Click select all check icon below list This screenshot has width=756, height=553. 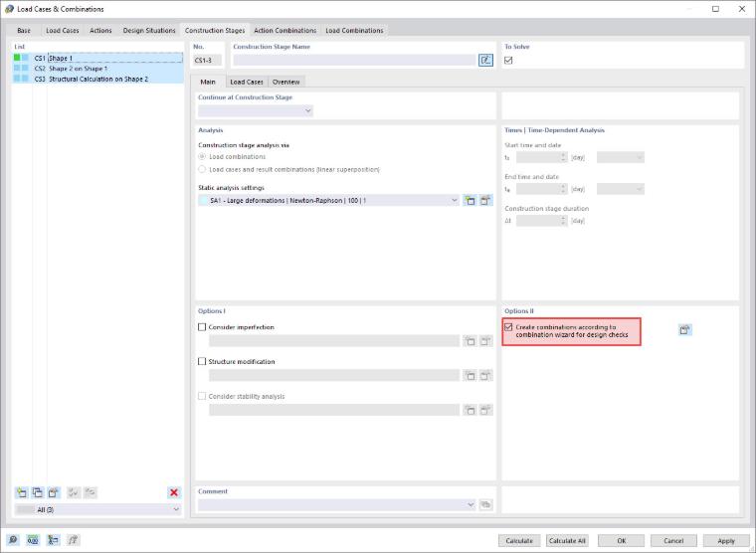74,492
